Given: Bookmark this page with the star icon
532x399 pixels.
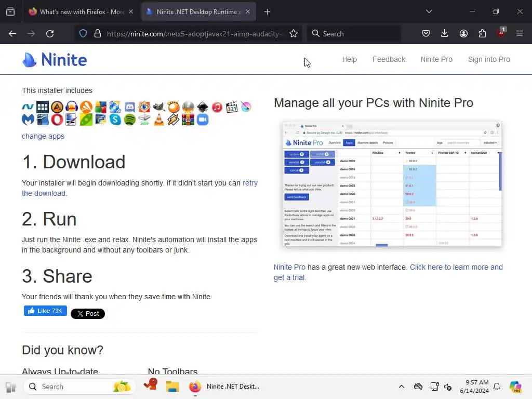Looking at the screenshot, I should point(294,34).
